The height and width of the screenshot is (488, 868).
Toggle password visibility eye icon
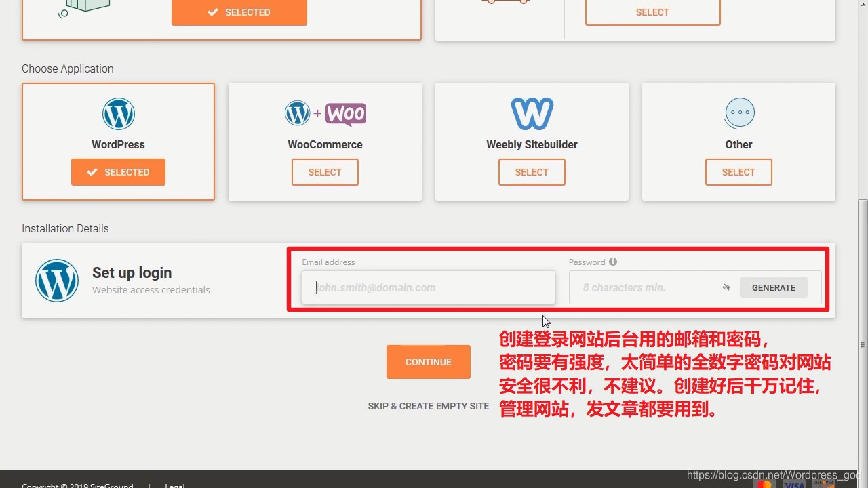[x=726, y=287]
